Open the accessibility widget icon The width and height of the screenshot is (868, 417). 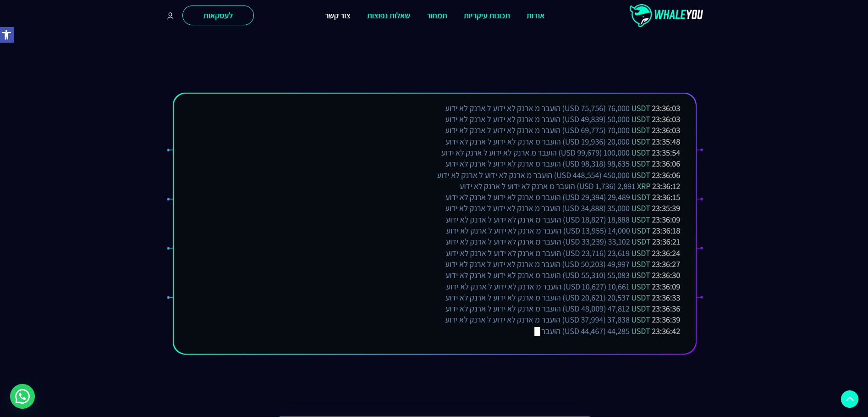(6, 35)
